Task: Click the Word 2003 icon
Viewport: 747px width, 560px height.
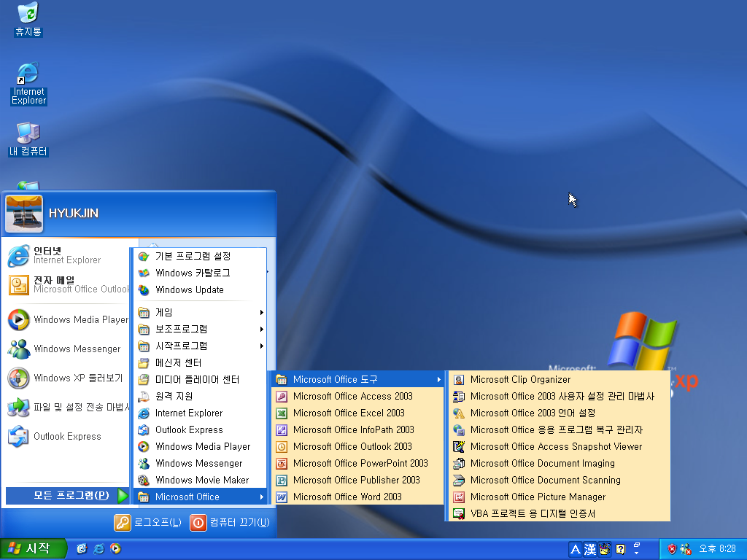Action: pyautogui.click(x=282, y=497)
